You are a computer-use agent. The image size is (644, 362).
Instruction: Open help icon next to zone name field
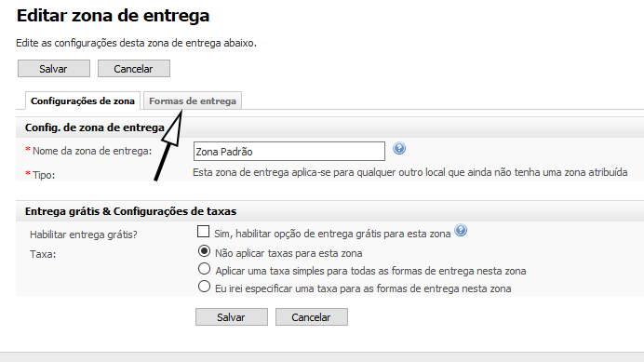click(399, 148)
